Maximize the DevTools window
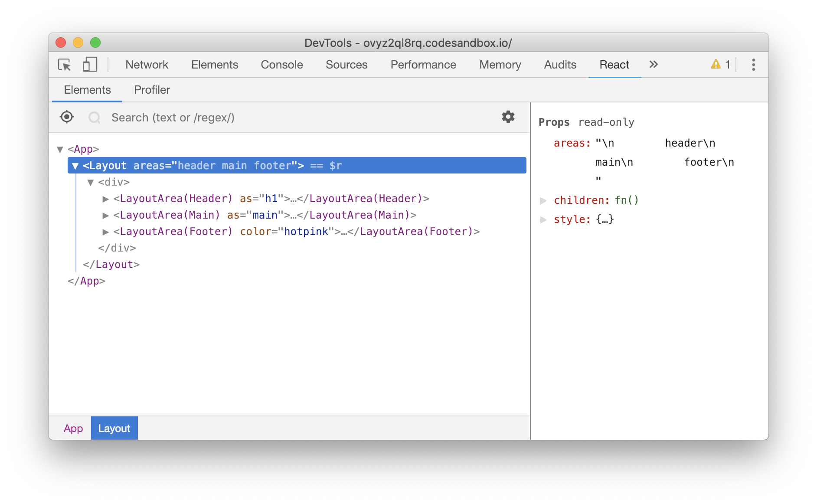The height and width of the screenshot is (504, 817). pyautogui.click(x=95, y=43)
